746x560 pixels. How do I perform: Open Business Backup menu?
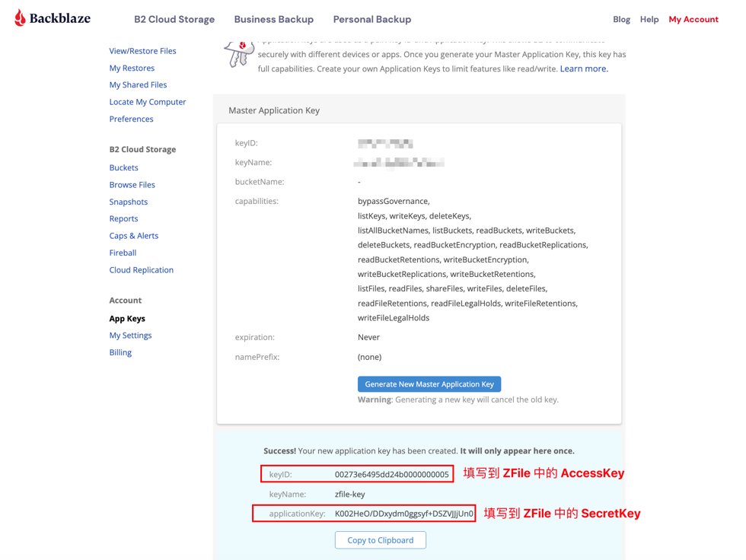(x=273, y=20)
